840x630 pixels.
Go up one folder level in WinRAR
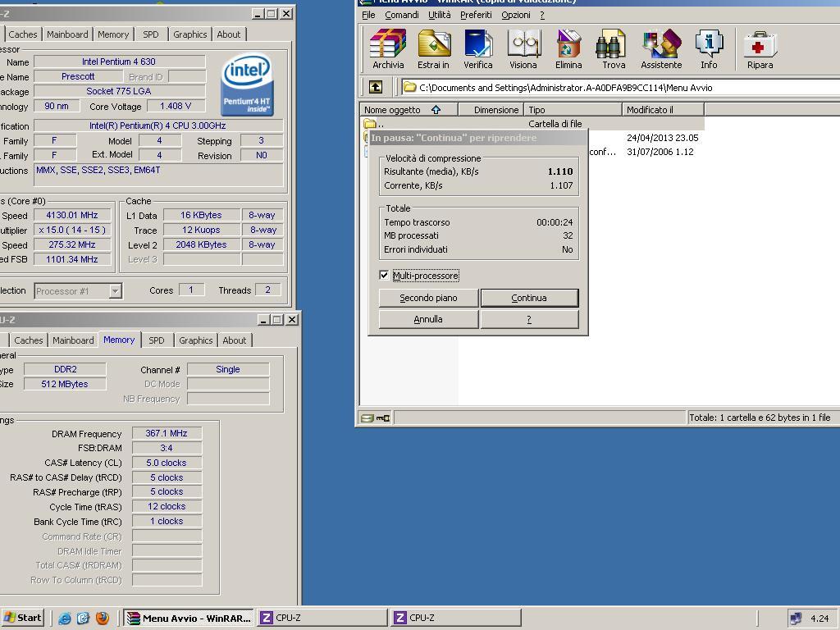(376, 87)
